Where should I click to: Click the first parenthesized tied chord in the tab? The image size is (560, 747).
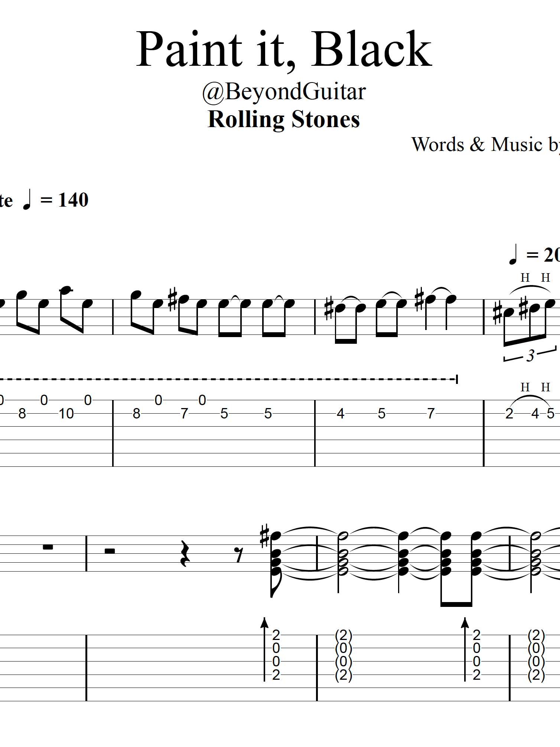[x=343, y=655]
